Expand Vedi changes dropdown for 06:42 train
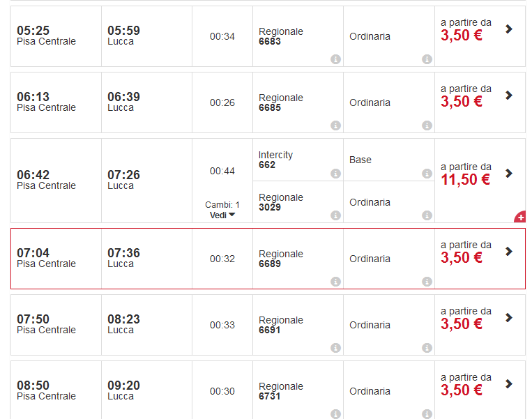Viewport: 532px width, 419px height. (222, 215)
